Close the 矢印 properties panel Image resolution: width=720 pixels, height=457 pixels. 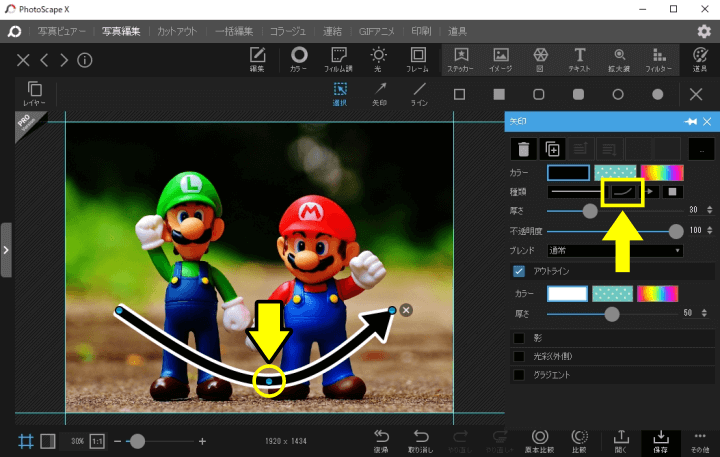pos(707,121)
